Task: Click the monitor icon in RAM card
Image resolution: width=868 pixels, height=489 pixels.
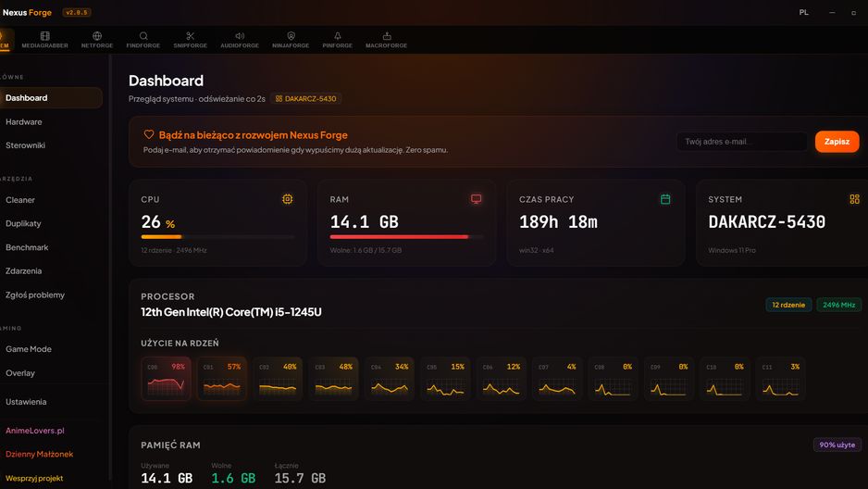Action: click(x=476, y=199)
